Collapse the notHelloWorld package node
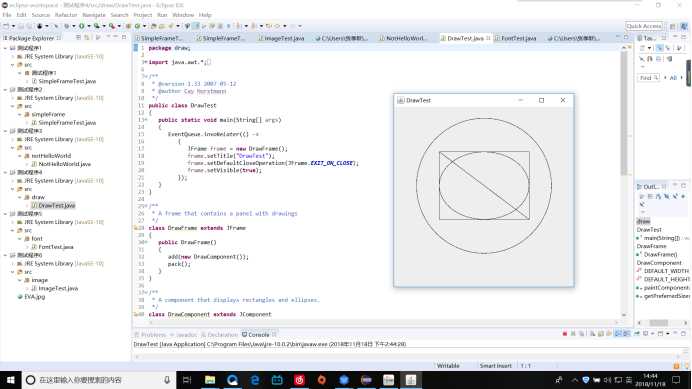 [x=20, y=156]
